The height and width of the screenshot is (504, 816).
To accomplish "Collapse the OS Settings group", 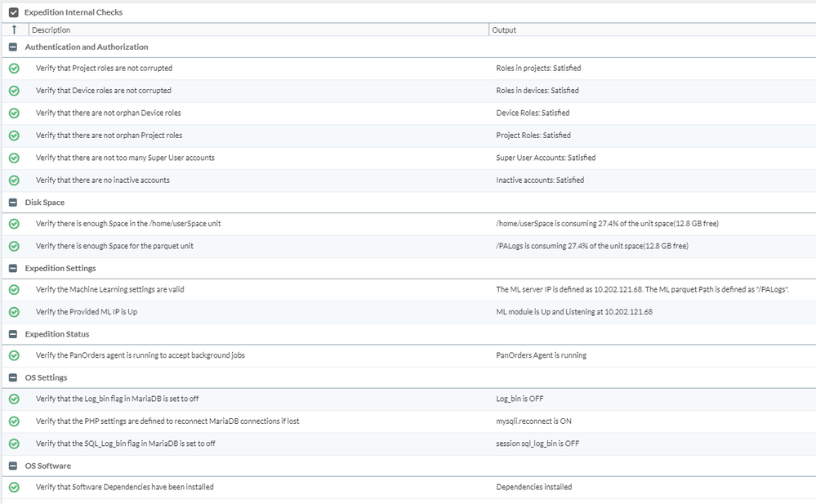I will [x=13, y=378].
